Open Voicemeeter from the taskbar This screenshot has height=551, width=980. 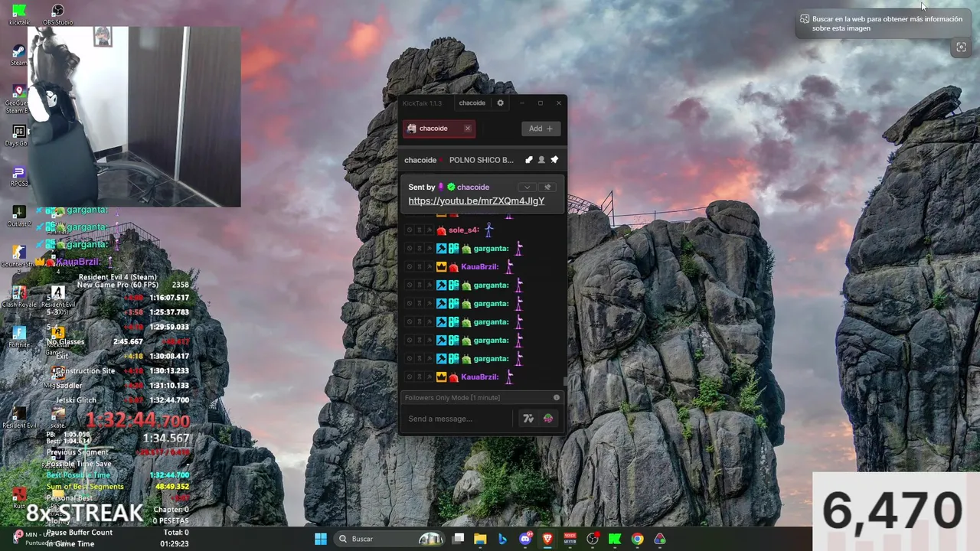click(x=570, y=539)
